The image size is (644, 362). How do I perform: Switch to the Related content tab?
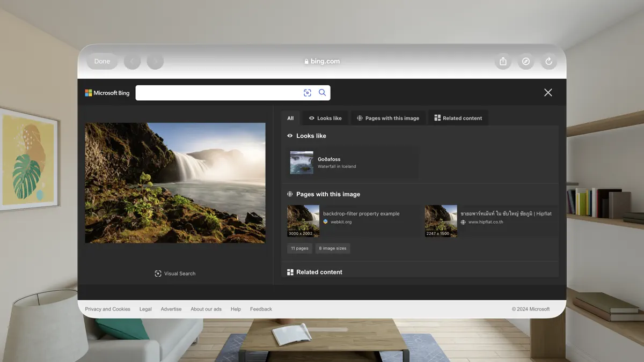[458, 118]
